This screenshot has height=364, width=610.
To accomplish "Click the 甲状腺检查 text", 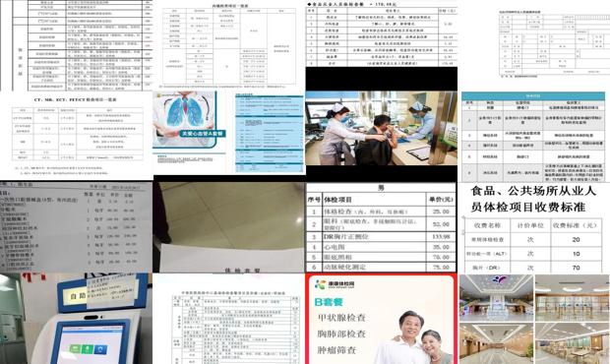I will pyautogui.click(x=341, y=318).
